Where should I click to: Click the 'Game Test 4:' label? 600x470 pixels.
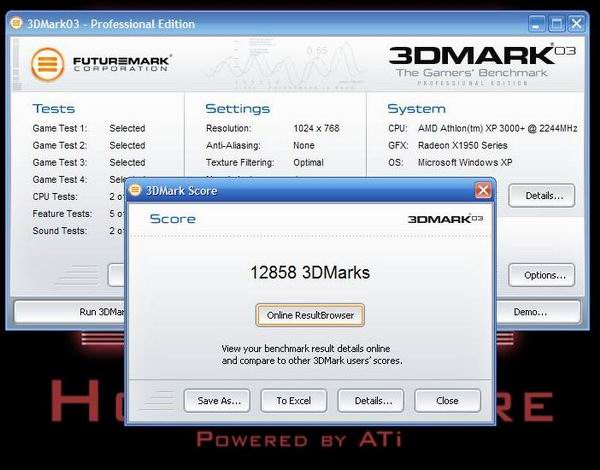pyautogui.click(x=60, y=180)
